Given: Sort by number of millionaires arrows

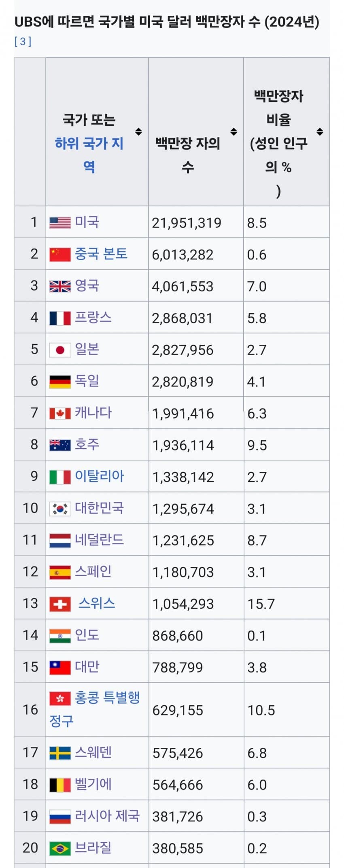Looking at the screenshot, I should point(234,132).
